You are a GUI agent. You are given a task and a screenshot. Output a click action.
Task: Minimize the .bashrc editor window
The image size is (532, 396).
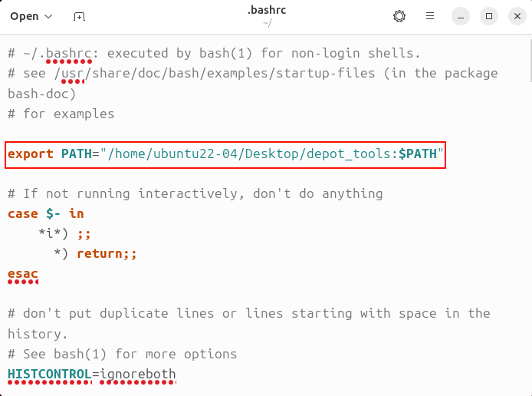point(461,16)
